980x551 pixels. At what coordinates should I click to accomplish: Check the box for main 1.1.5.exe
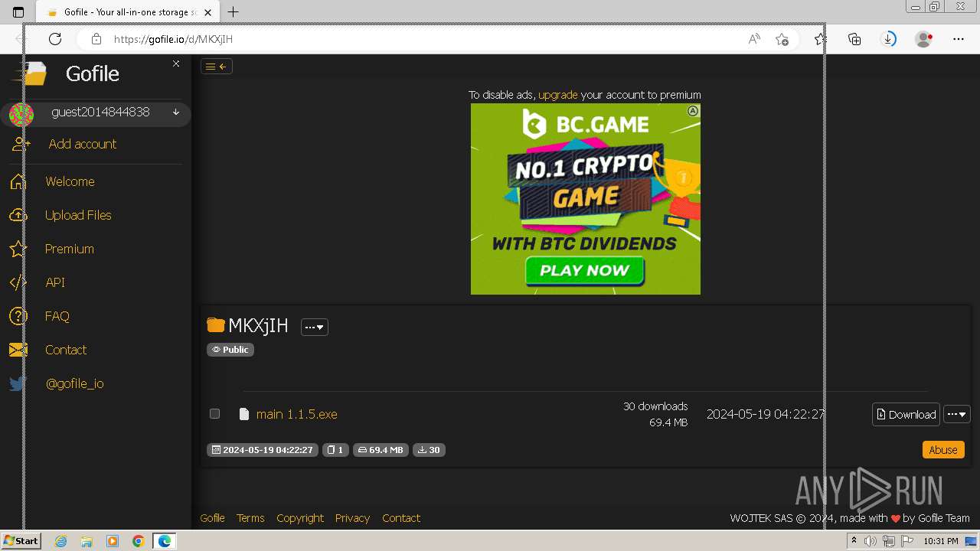(x=215, y=414)
